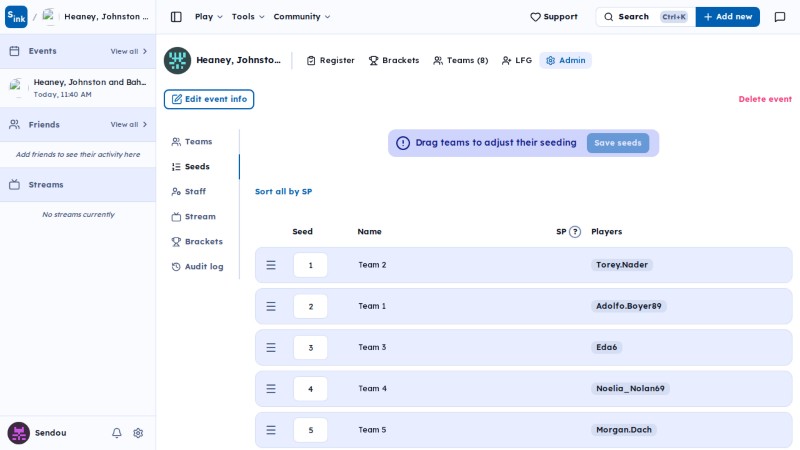Click the Sendou username in sidebar

[x=51, y=433]
